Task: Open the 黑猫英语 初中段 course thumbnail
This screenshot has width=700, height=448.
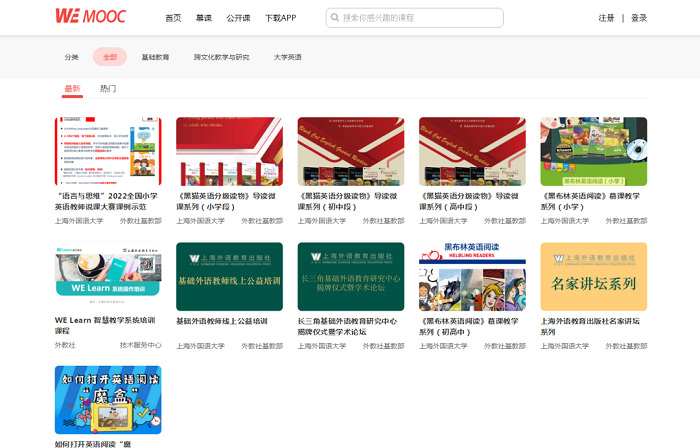Action: [351, 151]
